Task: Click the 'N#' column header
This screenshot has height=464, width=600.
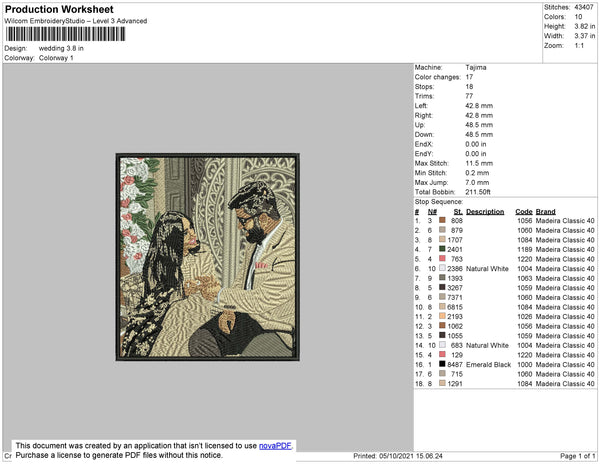Action: point(432,212)
